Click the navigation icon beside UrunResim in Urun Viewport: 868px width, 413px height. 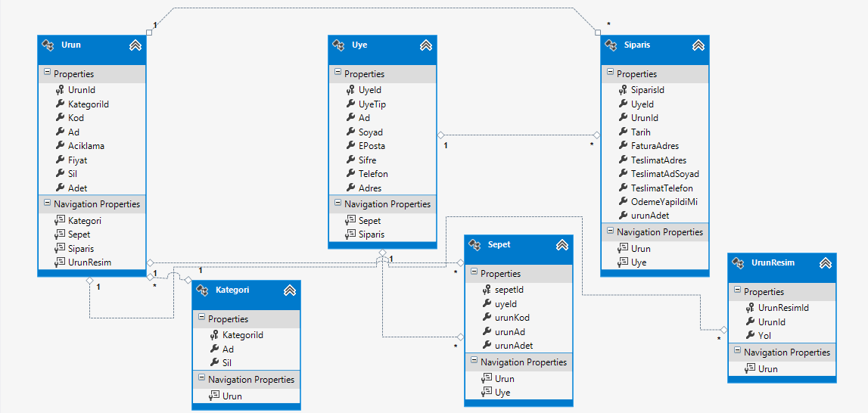pos(60,262)
